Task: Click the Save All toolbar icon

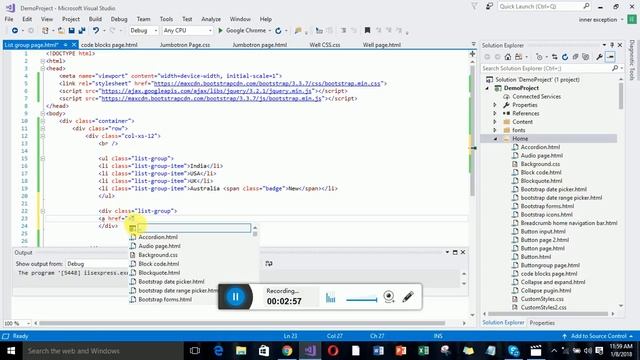Action: 82,31
